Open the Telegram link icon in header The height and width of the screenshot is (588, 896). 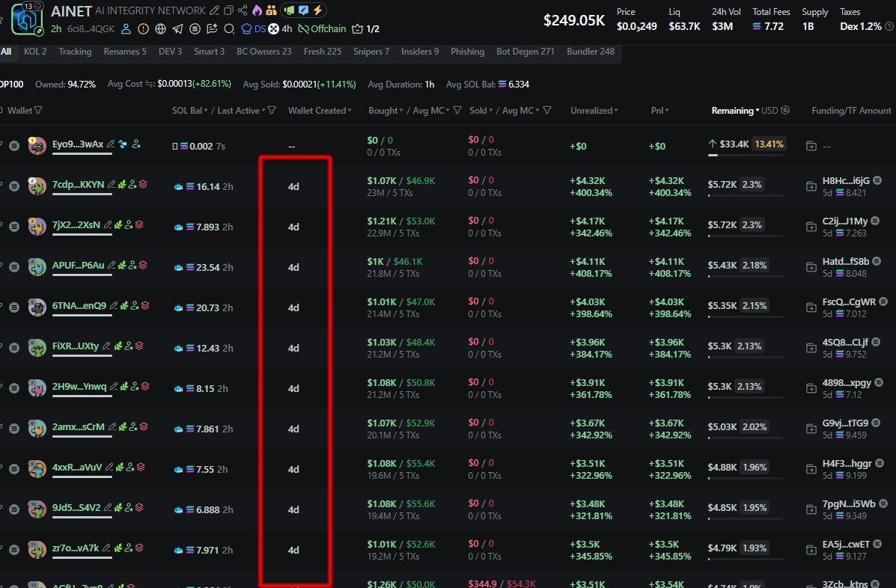[x=177, y=29]
